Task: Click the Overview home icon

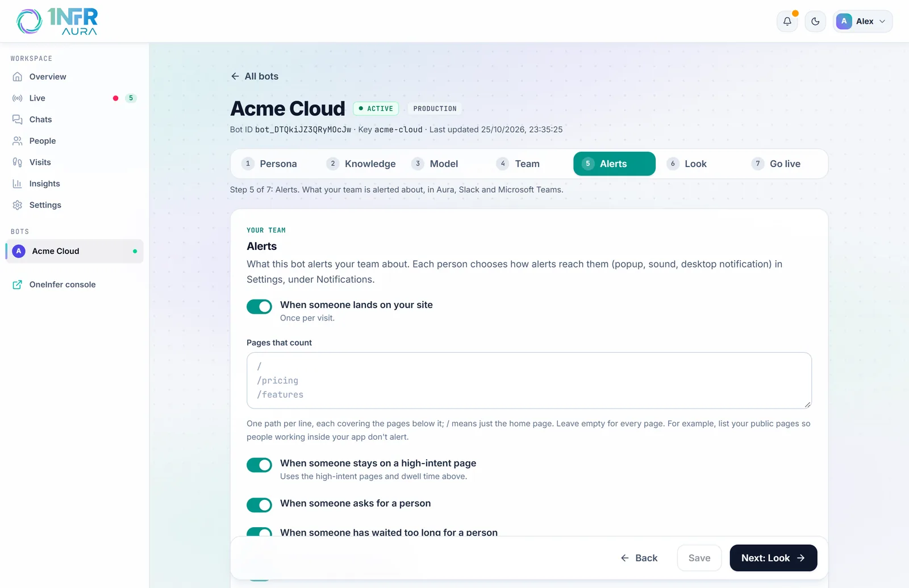Action: tap(18, 77)
